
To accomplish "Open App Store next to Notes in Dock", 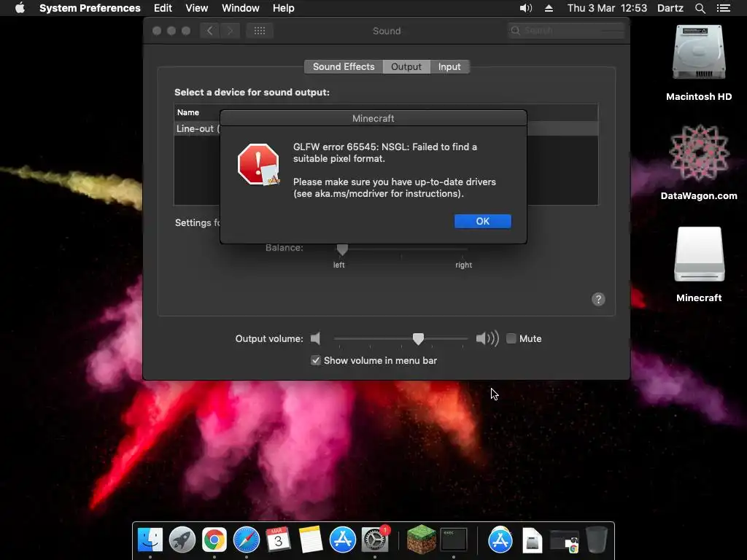I will click(x=343, y=540).
